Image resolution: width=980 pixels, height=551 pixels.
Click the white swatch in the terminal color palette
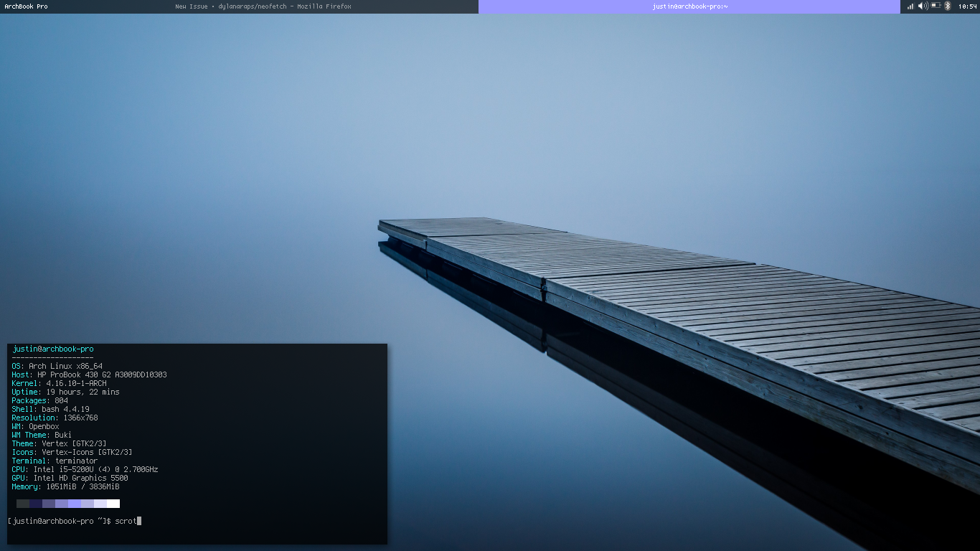115,503
